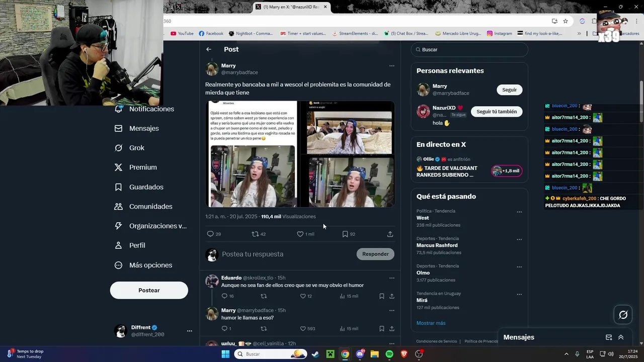Share Eduardo's comment

391,296
